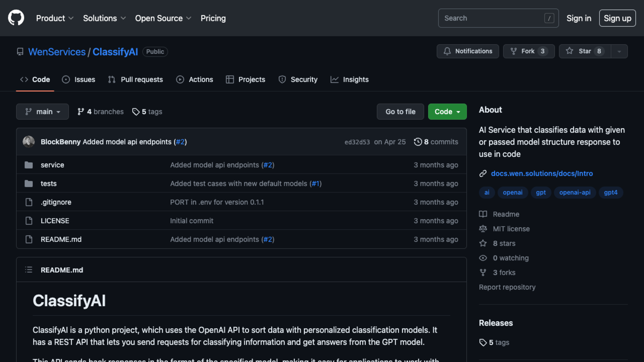Image resolution: width=644 pixels, height=362 pixels.
Task: Click pull request #1 link in tests row
Action: pyautogui.click(x=315, y=184)
